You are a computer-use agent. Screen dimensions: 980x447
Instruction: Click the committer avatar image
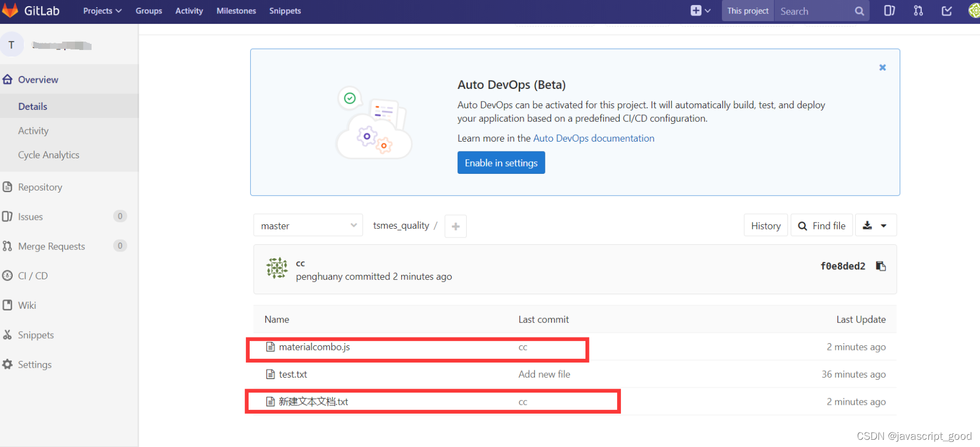(277, 268)
